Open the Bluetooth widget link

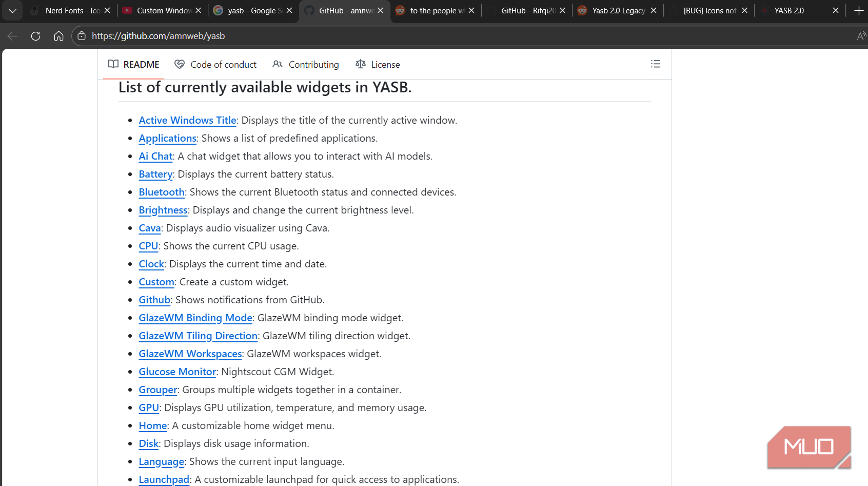162,192
